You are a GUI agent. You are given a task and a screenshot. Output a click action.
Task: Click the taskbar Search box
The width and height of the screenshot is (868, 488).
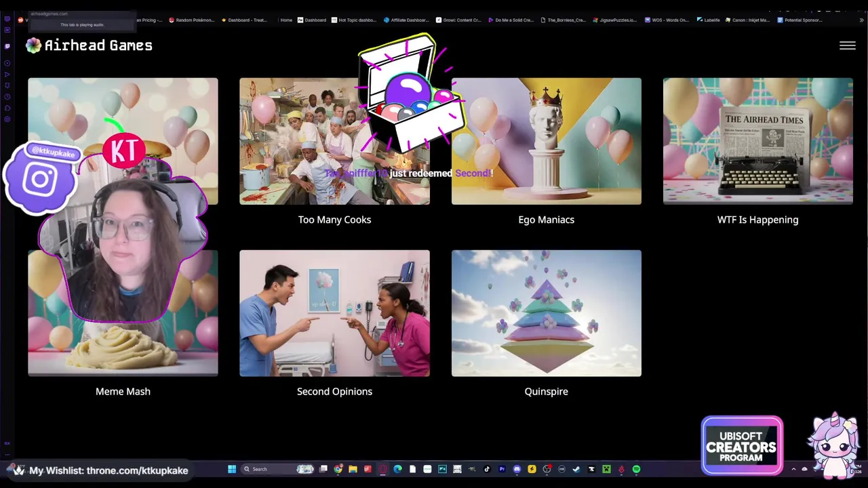pyautogui.click(x=278, y=469)
